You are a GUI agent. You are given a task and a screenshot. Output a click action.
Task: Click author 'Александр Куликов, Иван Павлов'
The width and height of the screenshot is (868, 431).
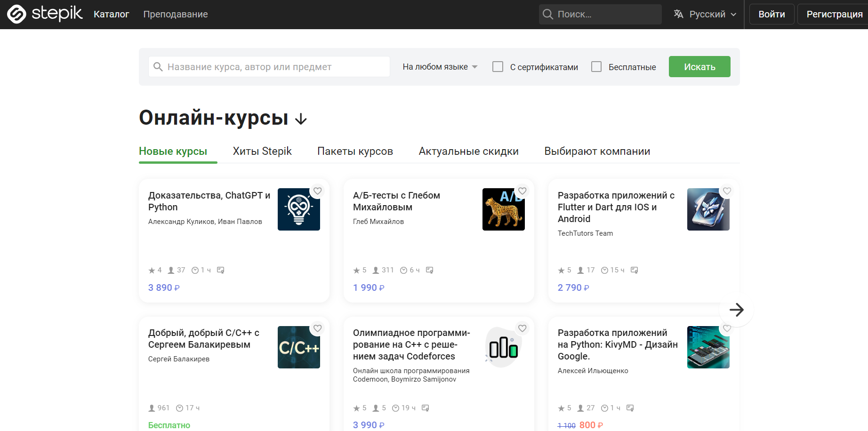click(205, 222)
